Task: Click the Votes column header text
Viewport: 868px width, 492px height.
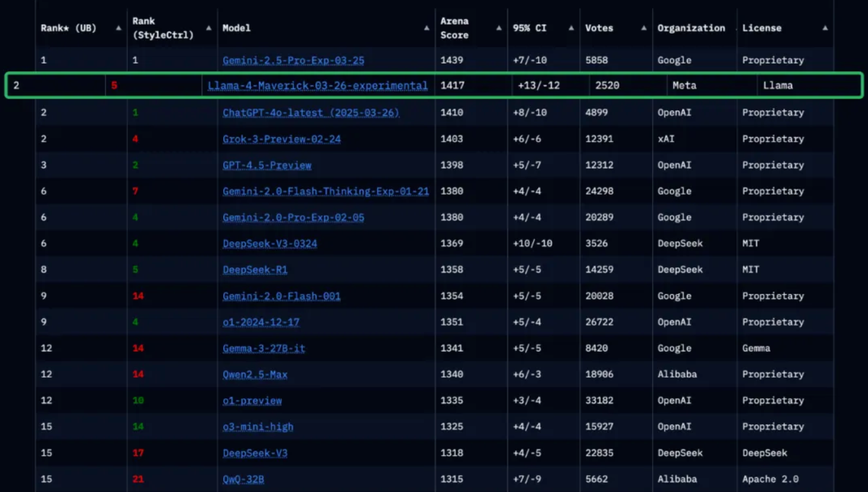Action: (599, 28)
